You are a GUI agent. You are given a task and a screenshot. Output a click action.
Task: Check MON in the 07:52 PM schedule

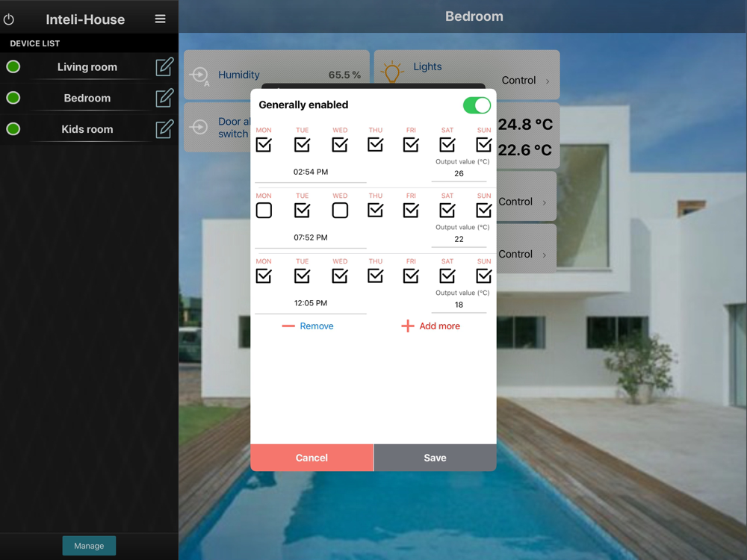(x=264, y=211)
